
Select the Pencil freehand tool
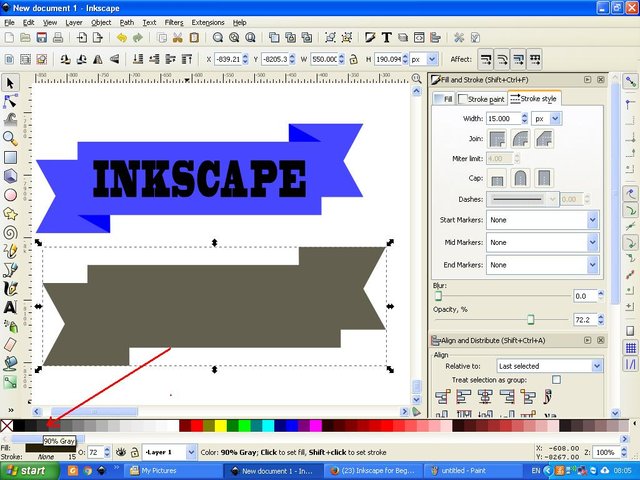[10, 251]
